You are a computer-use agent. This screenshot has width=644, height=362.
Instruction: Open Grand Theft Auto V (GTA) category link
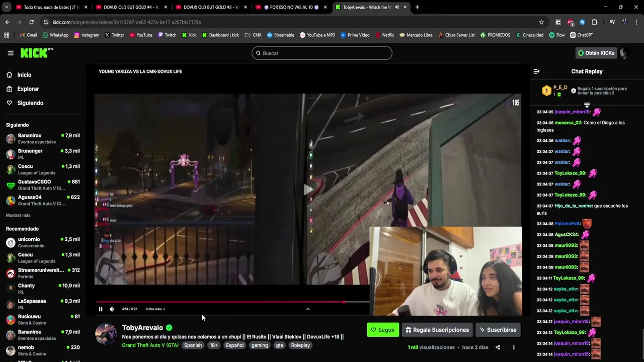tap(150, 345)
